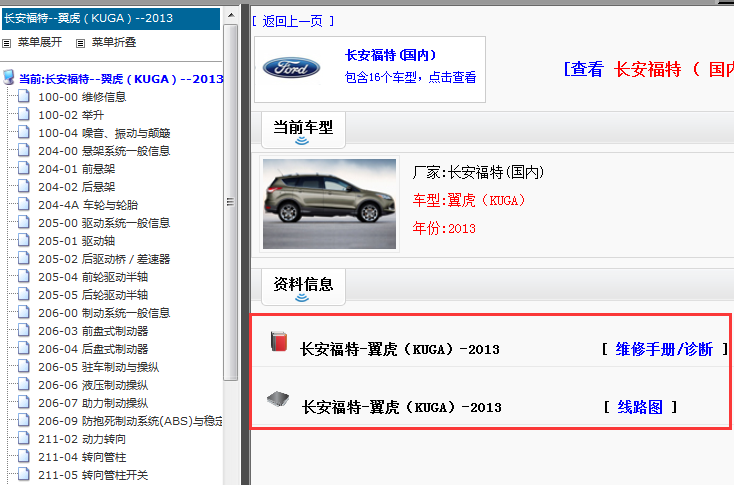
Task: Open 100-04 噪音、振动与颠簸
Action: point(104,133)
